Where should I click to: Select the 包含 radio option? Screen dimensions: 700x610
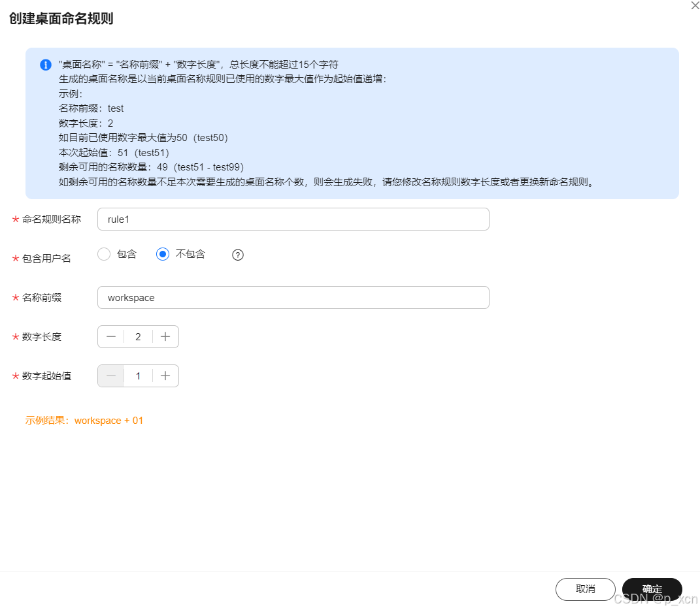(x=104, y=254)
